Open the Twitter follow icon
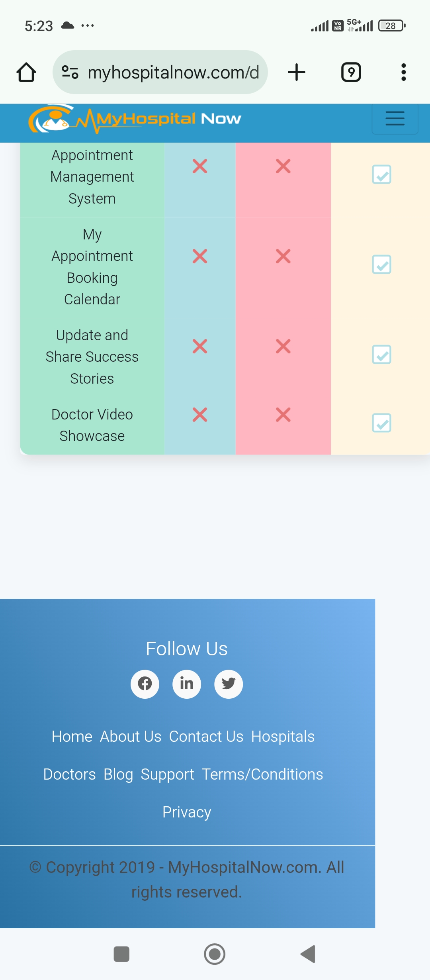 [x=229, y=684]
